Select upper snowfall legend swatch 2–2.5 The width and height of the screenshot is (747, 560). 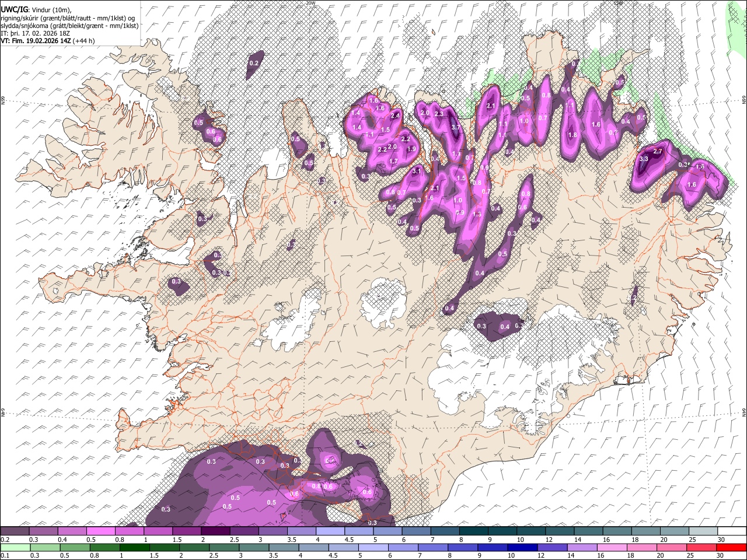coord(215,531)
